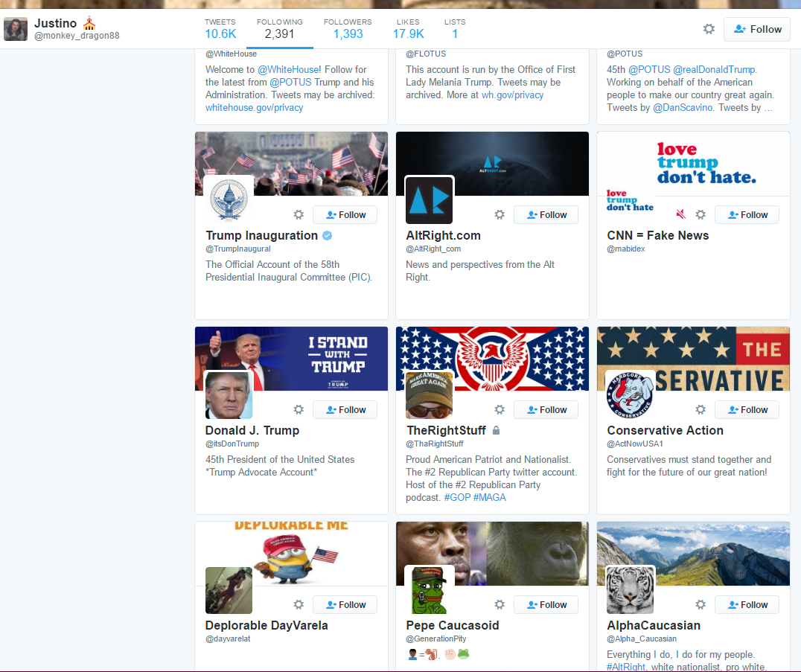Click @TrumpInaugural handle
This screenshot has width=801, height=672.
(x=238, y=249)
